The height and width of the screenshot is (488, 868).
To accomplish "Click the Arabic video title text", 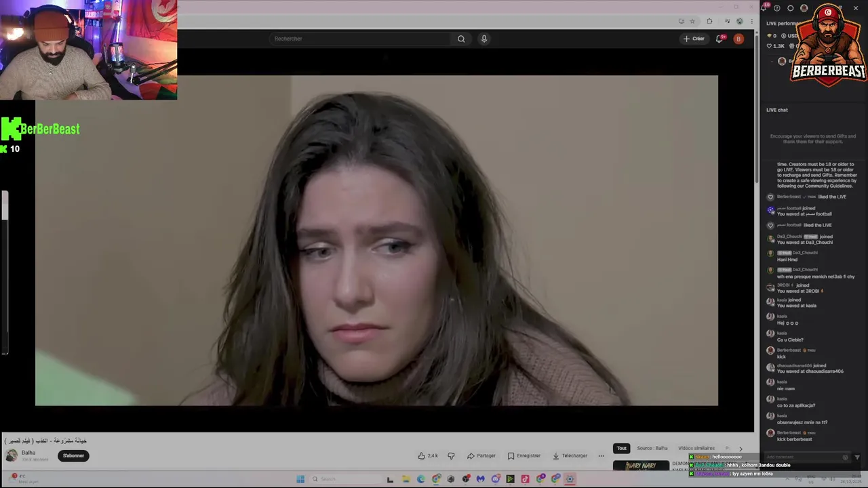I will pos(45,441).
